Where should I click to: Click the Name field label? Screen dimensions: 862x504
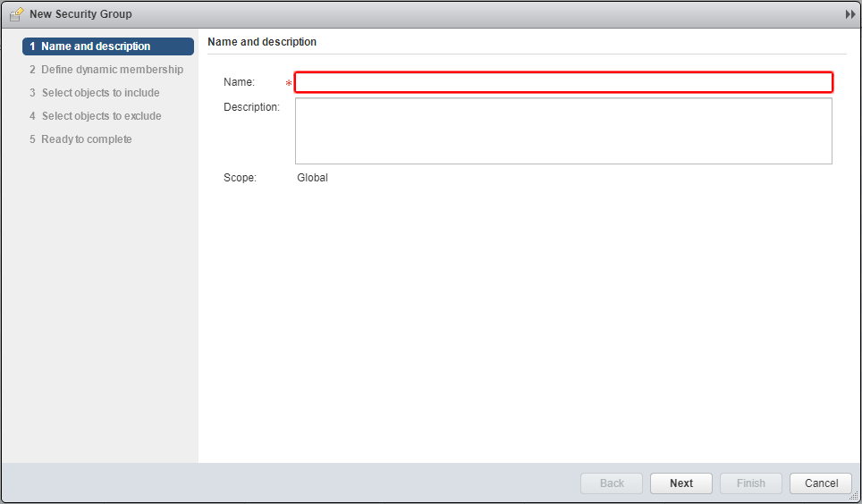tap(239, 82)
